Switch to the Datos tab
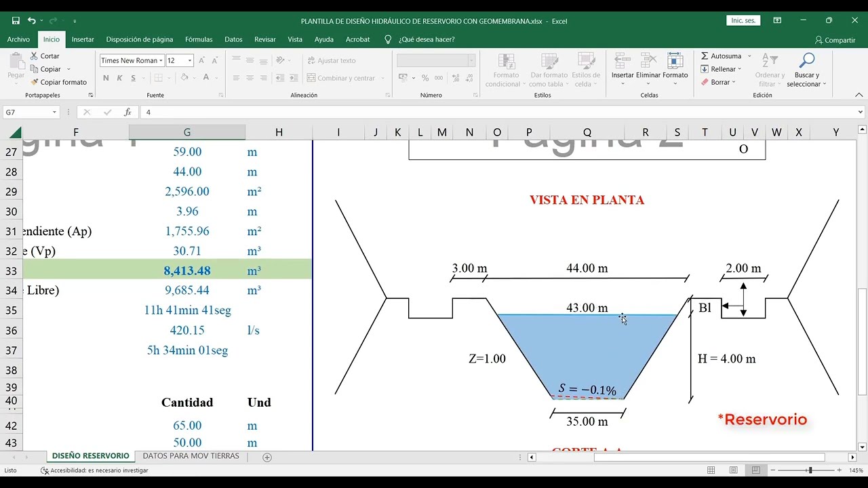Screen dimensions: 868x488 pos(233,39)
